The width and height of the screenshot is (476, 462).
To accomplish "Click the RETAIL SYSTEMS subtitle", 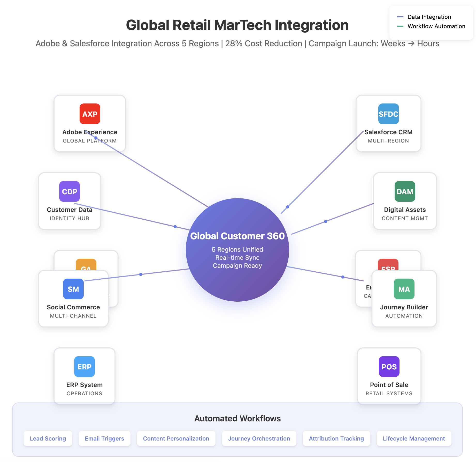I will pos(389,393).
